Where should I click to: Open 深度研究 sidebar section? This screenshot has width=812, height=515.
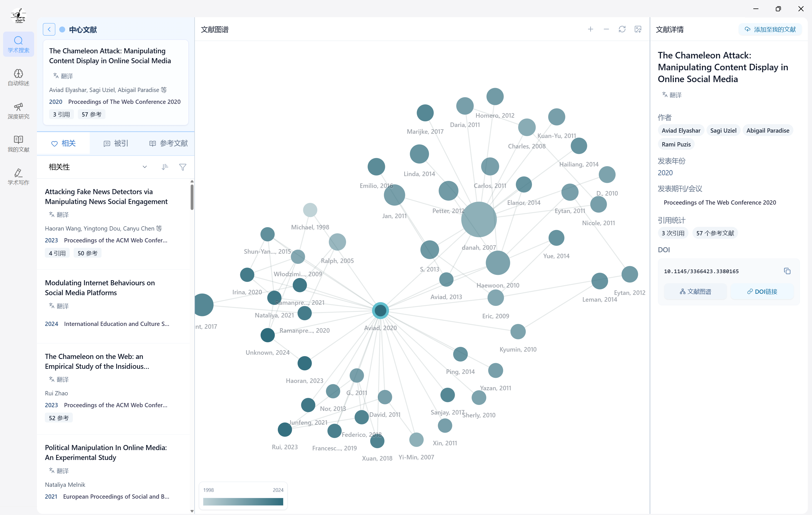[19, 111]
